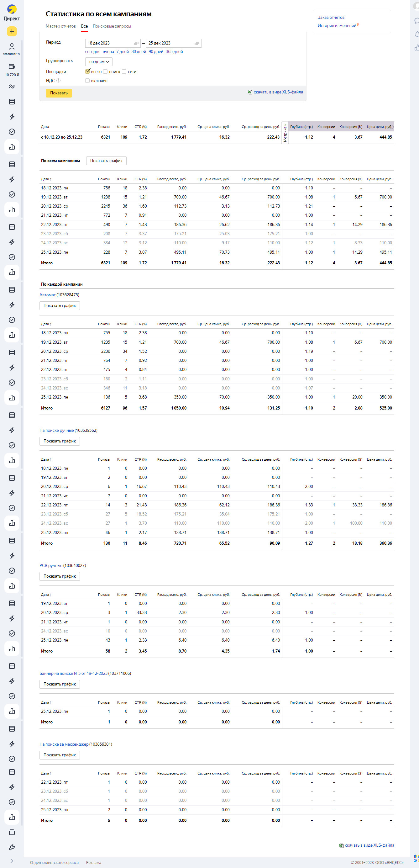Switch to the Мастер отчетов tab
The image size is (419, 868).
tap(60, 26)
